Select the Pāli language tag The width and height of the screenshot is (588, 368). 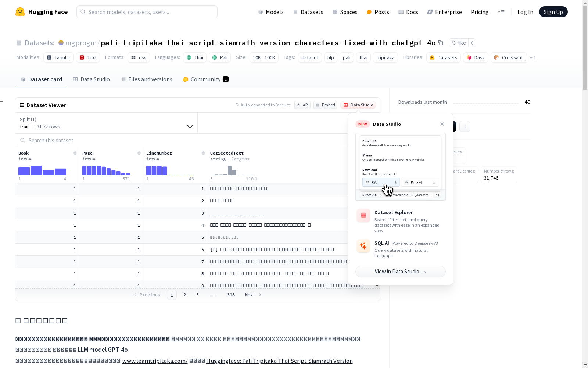[x=220, y=57]
